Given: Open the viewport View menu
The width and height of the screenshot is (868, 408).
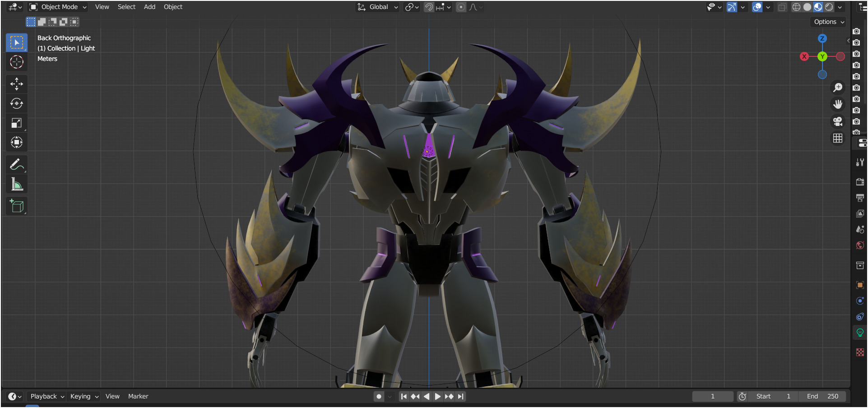Looking at the screenshot, I should 102,7.
